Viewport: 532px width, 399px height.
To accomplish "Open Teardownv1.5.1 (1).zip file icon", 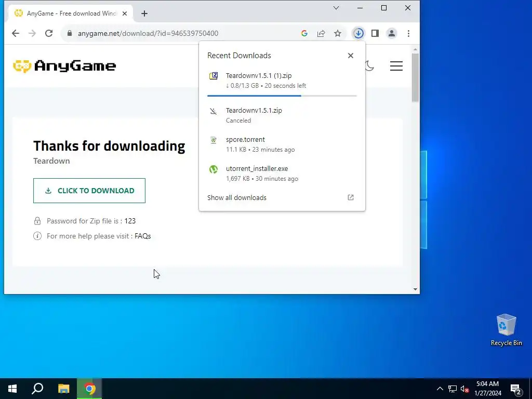I will 214,76.
